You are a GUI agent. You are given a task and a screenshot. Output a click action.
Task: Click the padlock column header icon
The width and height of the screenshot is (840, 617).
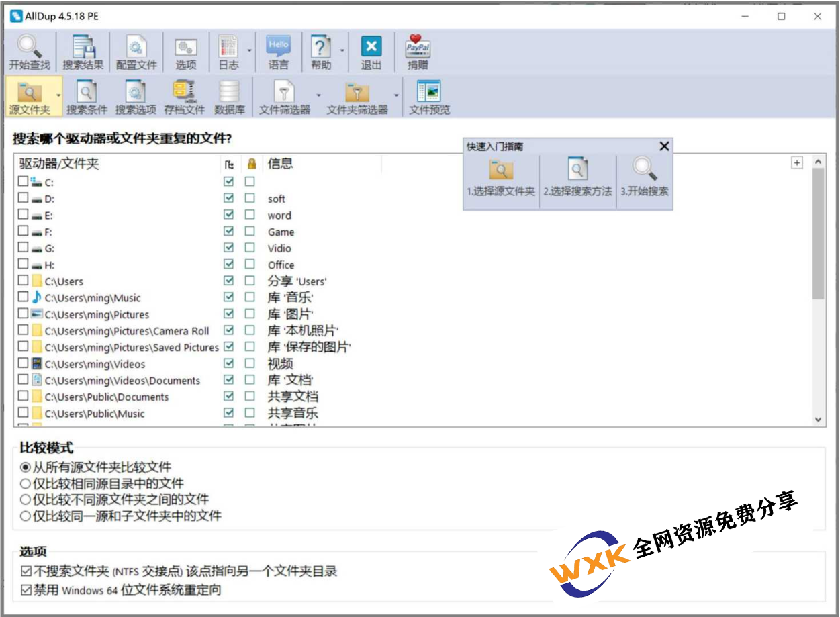tap(252, 164)
